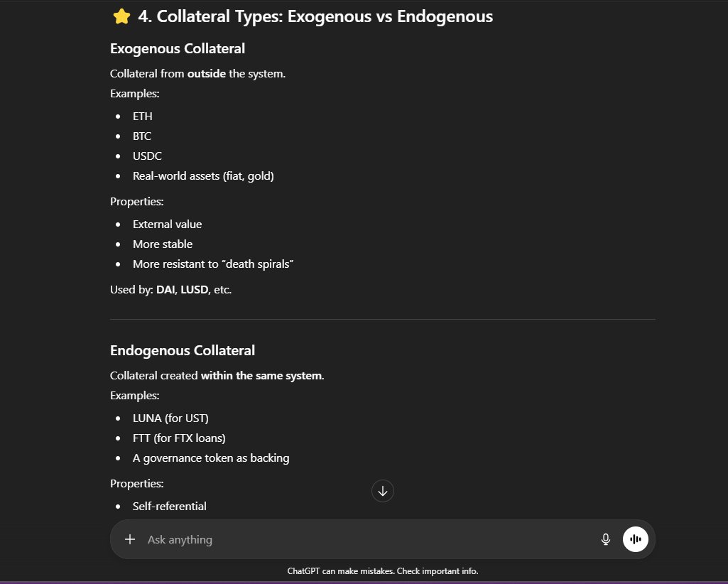Click 'A governance token as backing' bullet
This screenshot has width=728, height=584.
click(x=211, y=458)
